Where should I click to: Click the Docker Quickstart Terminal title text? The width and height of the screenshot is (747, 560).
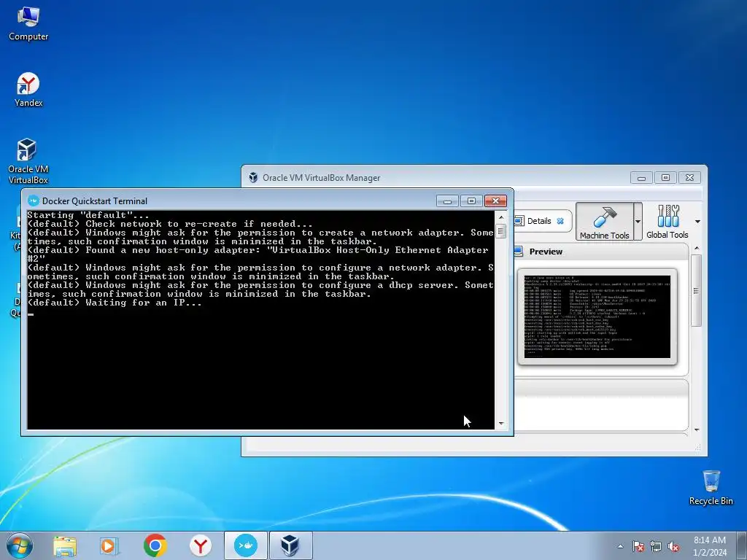[x=95, y=201]
